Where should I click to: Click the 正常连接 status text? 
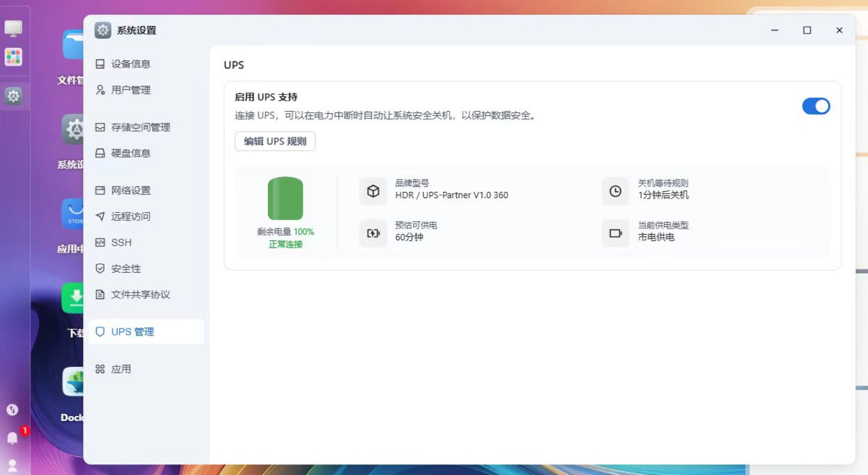tap(285, 245)
